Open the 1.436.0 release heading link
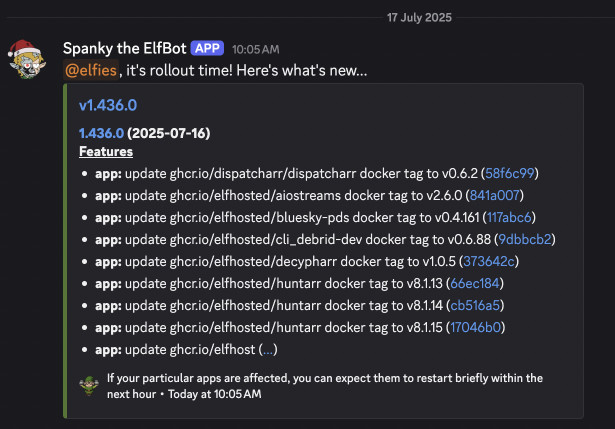This screenshot has height=429, width=615. tap(102, 133)
